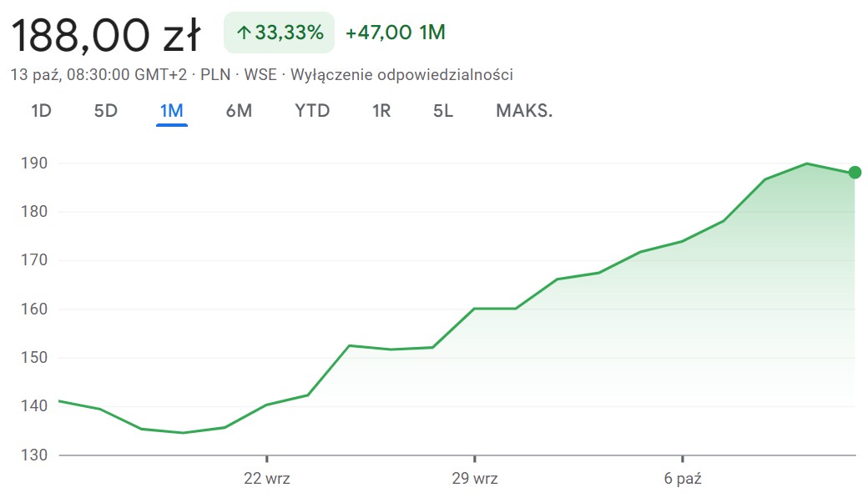Open Wyłączenie odpowiedzialności disclaimer link
The image size is (868, 498).
point(401,75)
